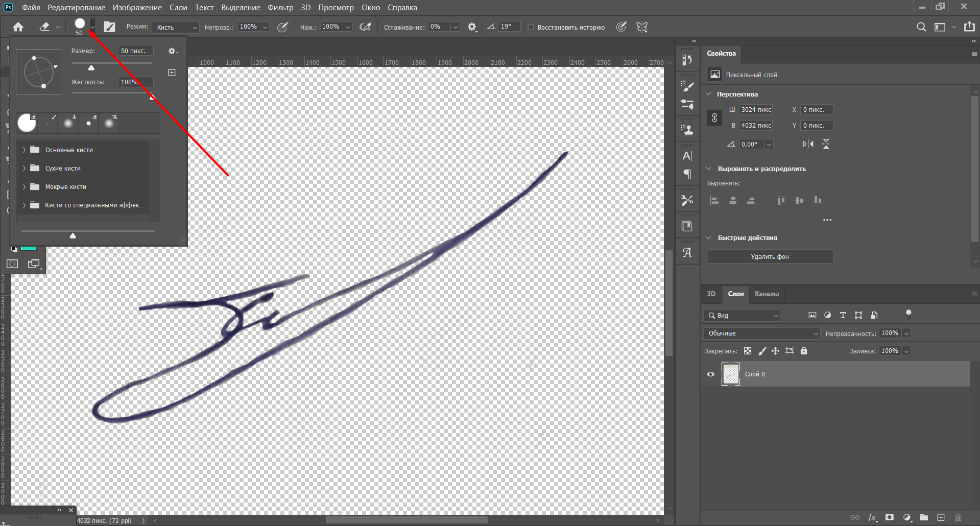Toggle the lock all layer icon

pos(804,351)
